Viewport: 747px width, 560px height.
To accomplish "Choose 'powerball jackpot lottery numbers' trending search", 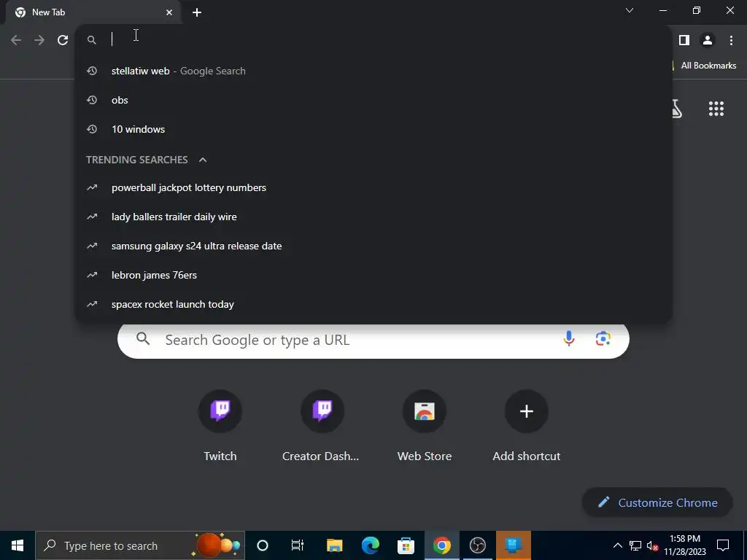I will tap(374, 187).
